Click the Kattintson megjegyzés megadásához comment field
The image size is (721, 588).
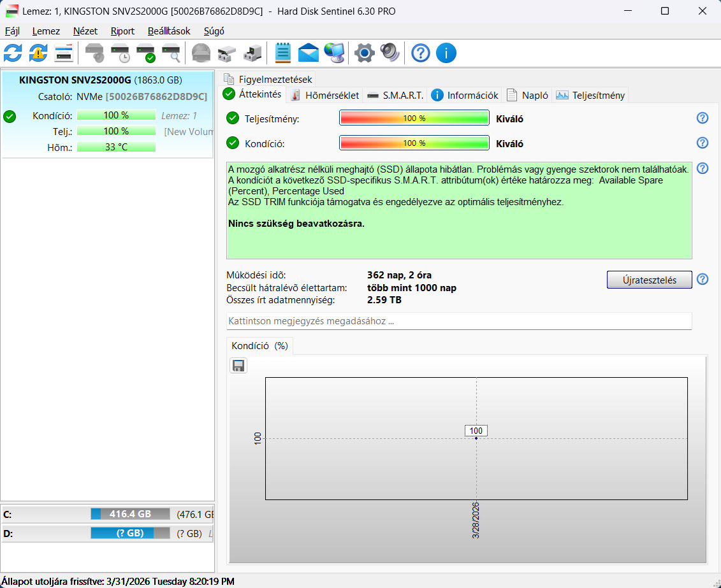tap(459, 321)
